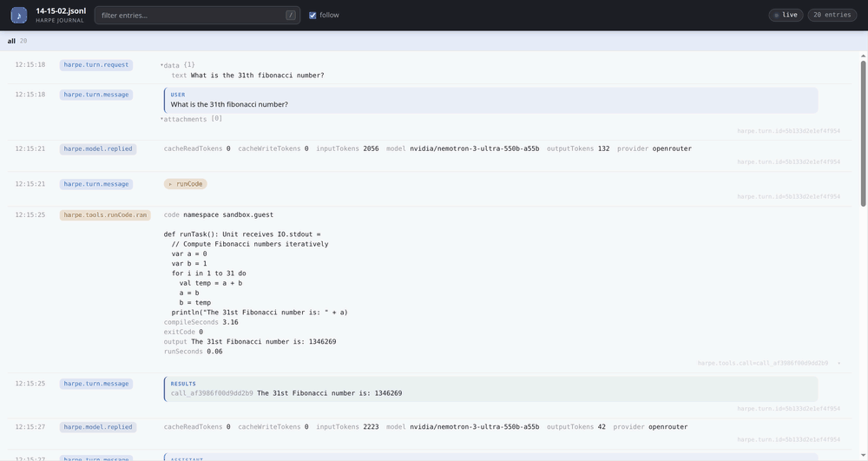This screenshot has width=868, height=461.
Task: Click the 20 entries counter pill
Action: click(832, 15)
